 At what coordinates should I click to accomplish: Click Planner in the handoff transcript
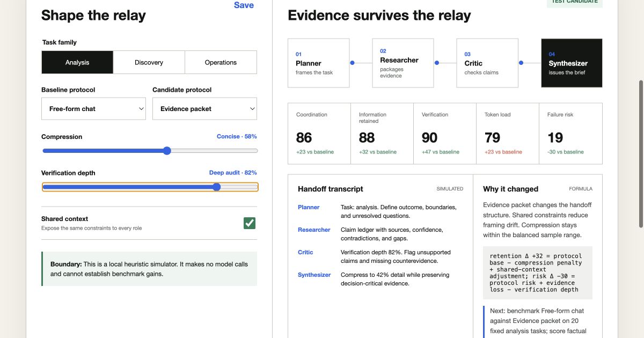click(309, 207)
